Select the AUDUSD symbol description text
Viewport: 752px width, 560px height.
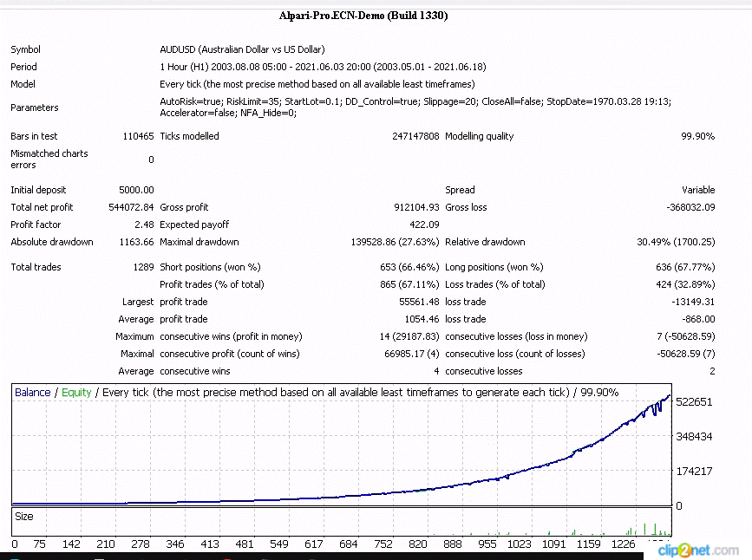(242, 49)
